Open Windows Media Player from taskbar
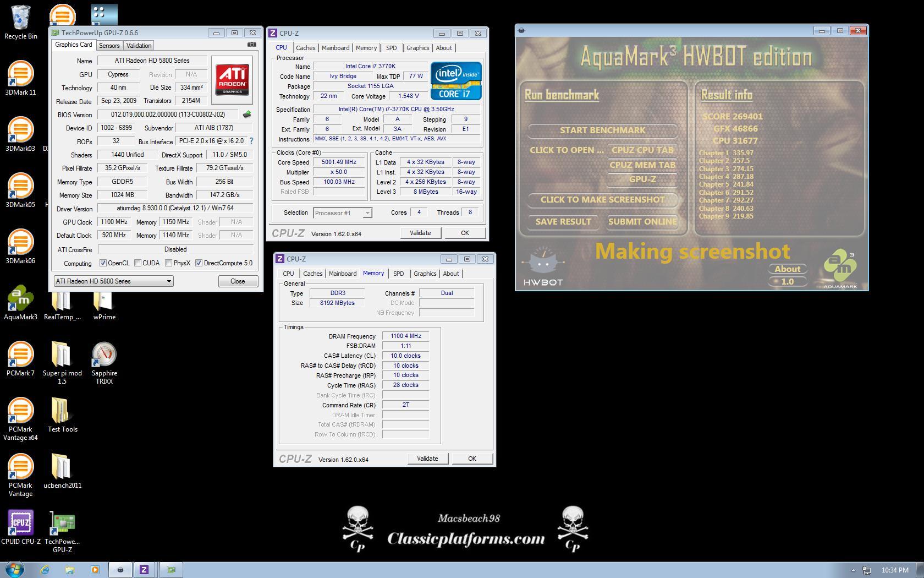This screenshot has height=578, width=924. [x=95, y=570]
